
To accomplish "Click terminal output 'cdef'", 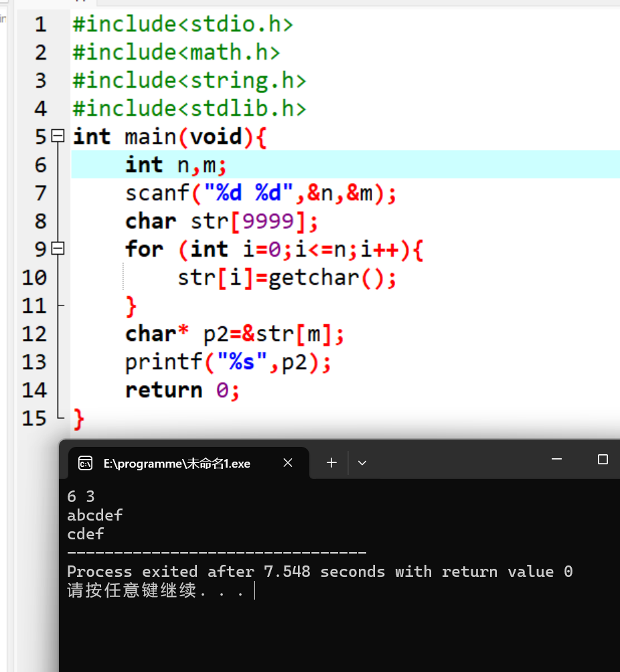I will (x=85, y=534).
